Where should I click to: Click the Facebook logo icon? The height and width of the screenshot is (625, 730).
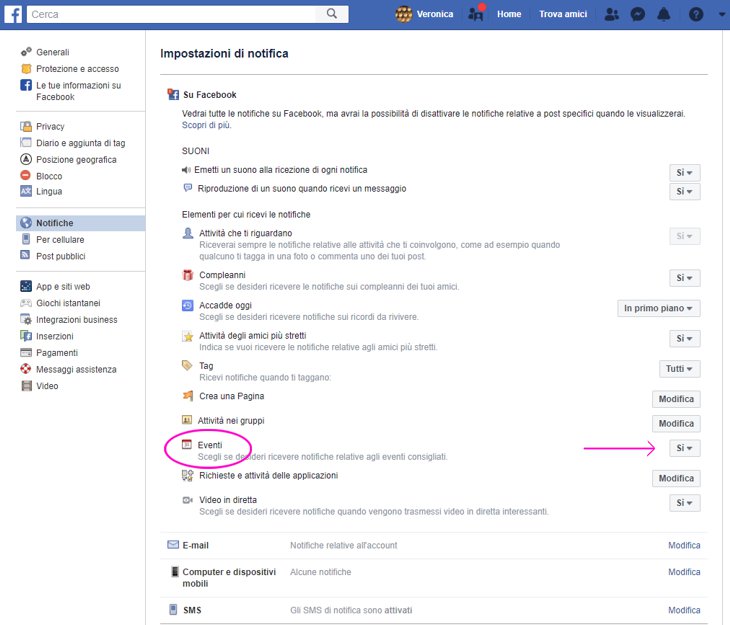[13, 14]
